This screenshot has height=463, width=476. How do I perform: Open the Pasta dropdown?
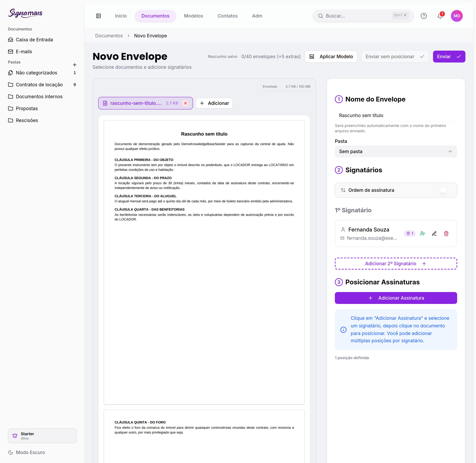click(396, 151)
